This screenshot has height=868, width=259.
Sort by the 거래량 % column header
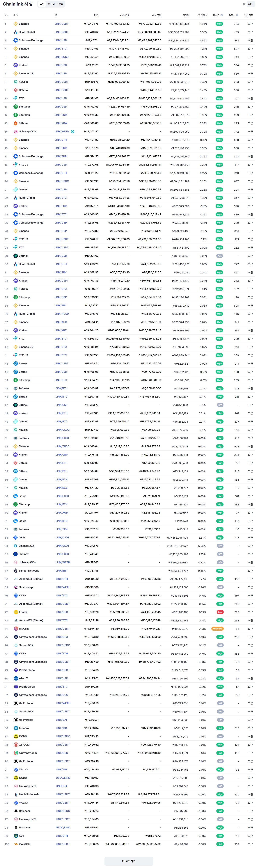pos(203,15)
